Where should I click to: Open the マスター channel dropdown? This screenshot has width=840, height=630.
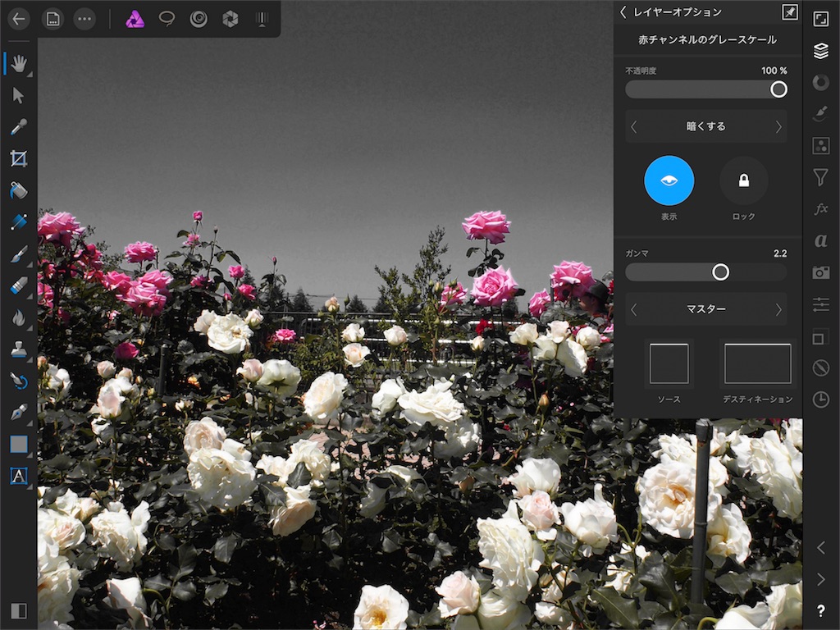[x=706, y=309]
